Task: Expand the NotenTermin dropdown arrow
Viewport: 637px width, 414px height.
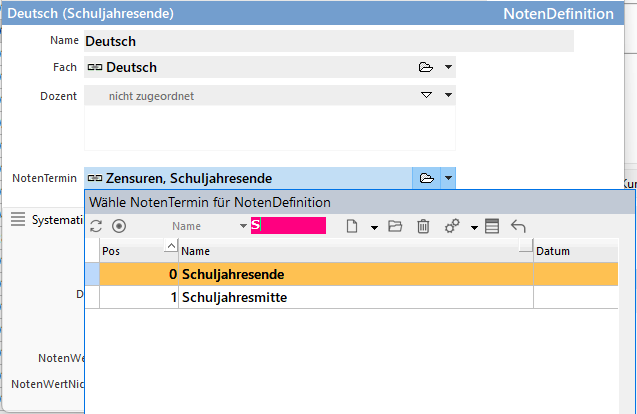Action: point(448,178)
